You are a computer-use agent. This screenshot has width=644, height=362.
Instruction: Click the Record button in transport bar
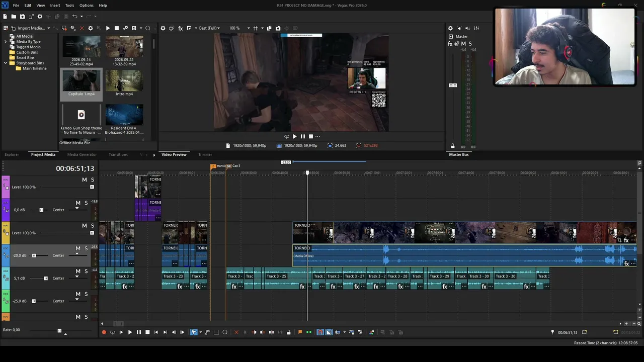(x=104, y=332)
